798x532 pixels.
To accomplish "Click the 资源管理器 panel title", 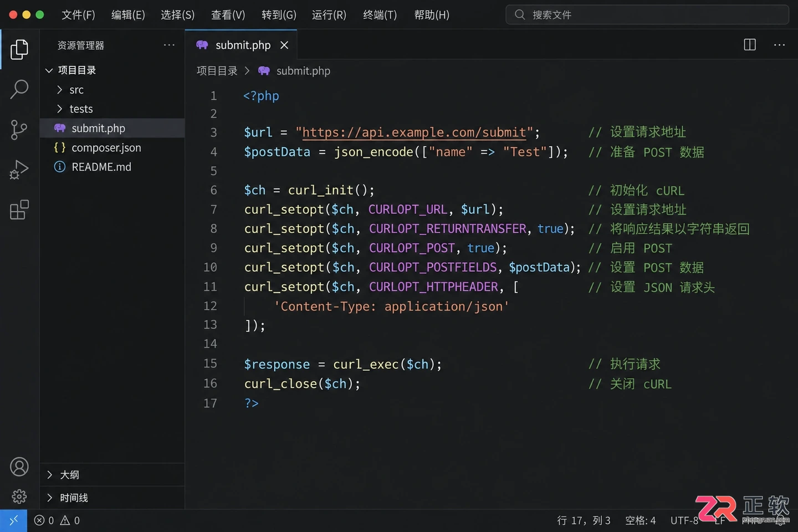I will tap(81, 45).
